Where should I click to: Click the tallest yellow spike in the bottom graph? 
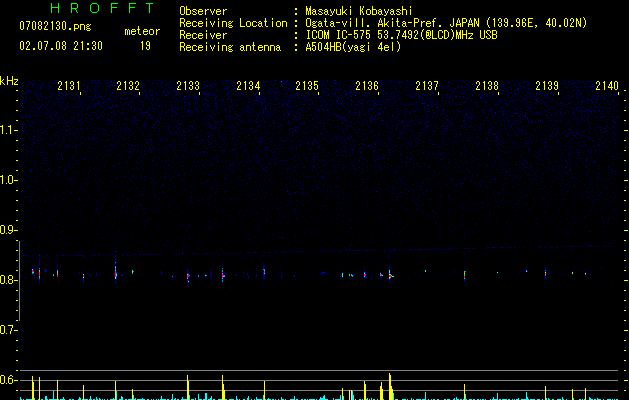pos(390,386)
